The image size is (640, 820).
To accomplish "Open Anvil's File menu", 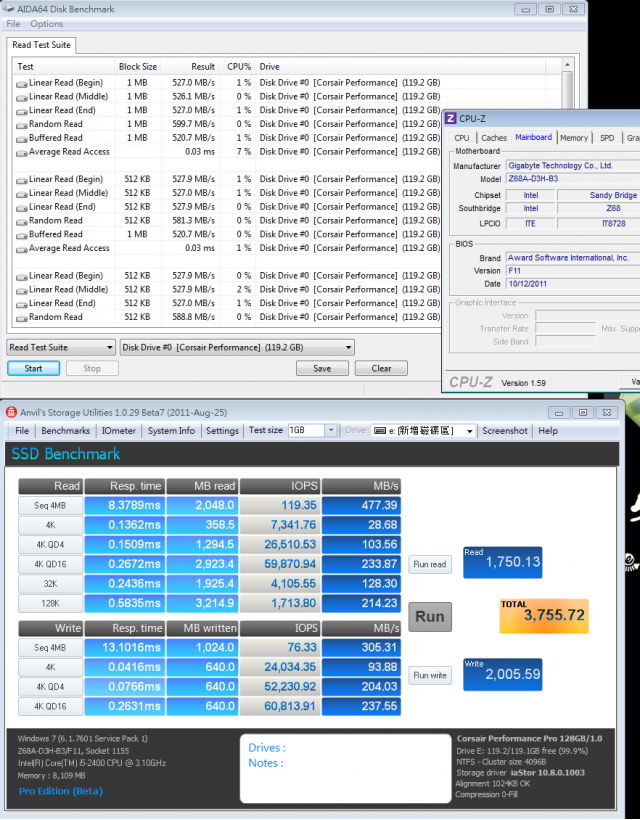I will coord(22,431).
